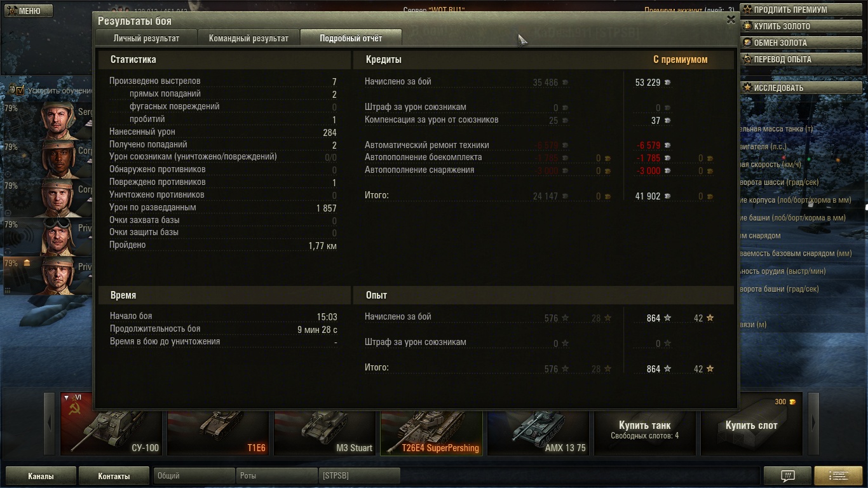The height and width of the screenshot is (488, 868).
Task: Select the Подробный отчёт tab
Action: click(351, 38)
